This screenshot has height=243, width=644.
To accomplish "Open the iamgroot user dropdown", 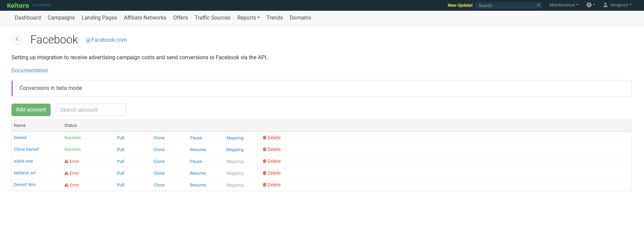I will (x=617, y=5).
